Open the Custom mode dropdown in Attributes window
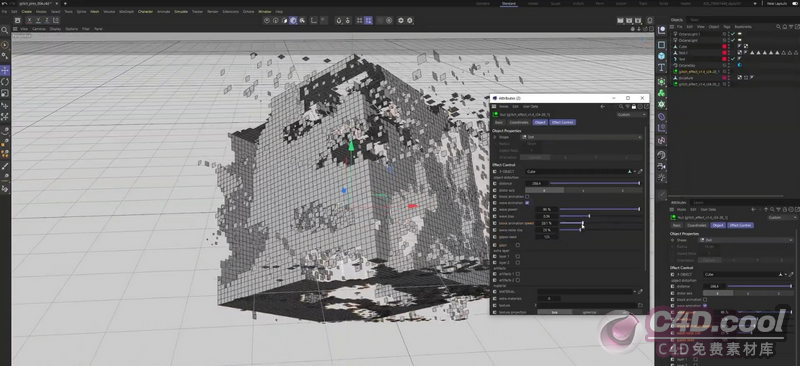800x366 pixels. (632, 115)
